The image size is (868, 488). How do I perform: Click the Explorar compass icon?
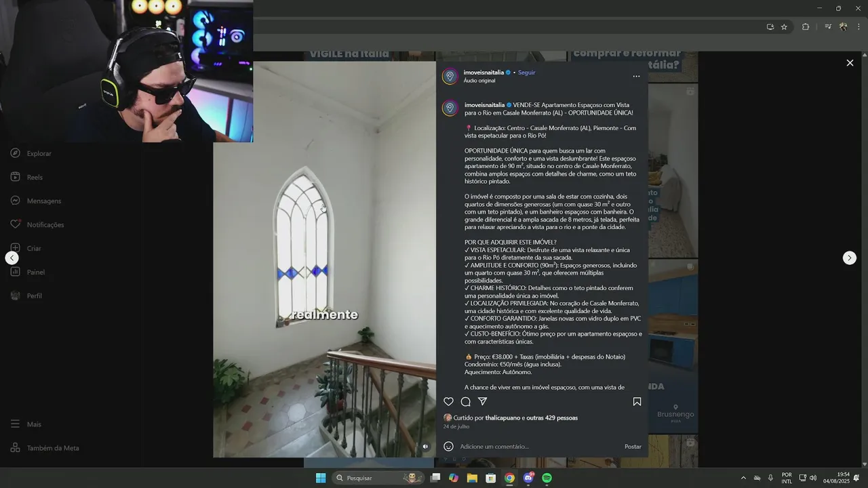pyautogui.click(x=16, y=153)
